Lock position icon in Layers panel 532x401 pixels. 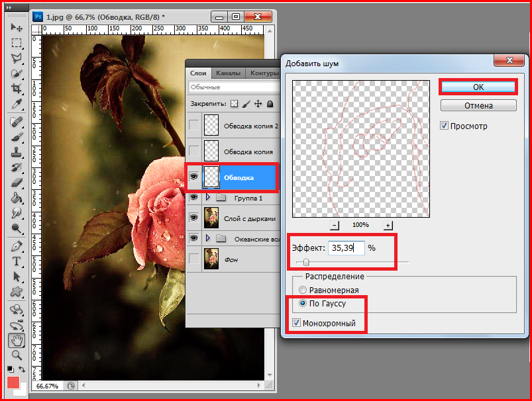point(258,104)
